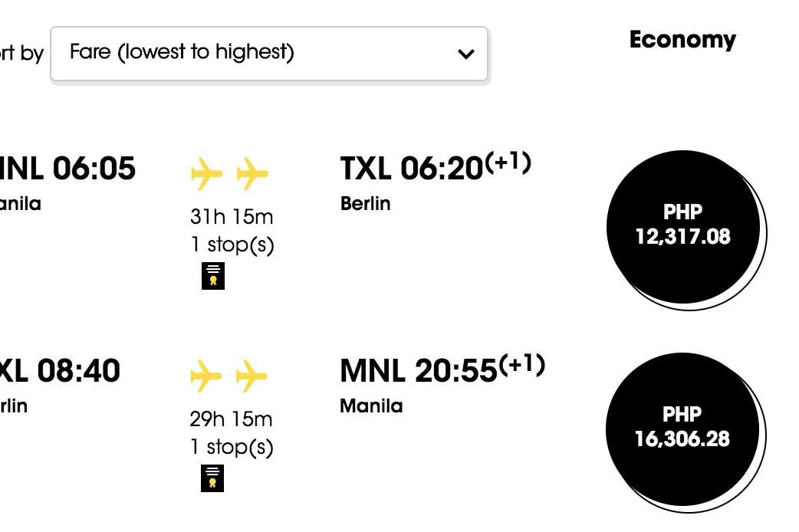Show details for the 31h 15m duration

coord(232,217)
